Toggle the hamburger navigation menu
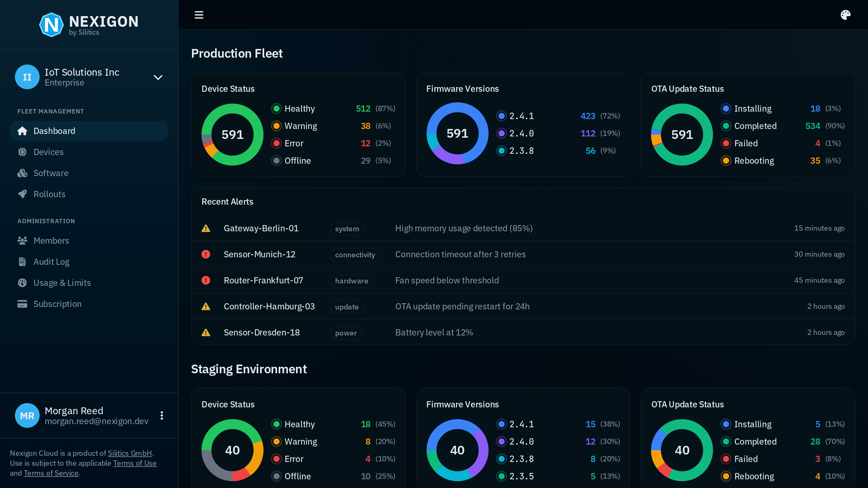This screenshot has height=488, width=868. [x=199, y=15]
